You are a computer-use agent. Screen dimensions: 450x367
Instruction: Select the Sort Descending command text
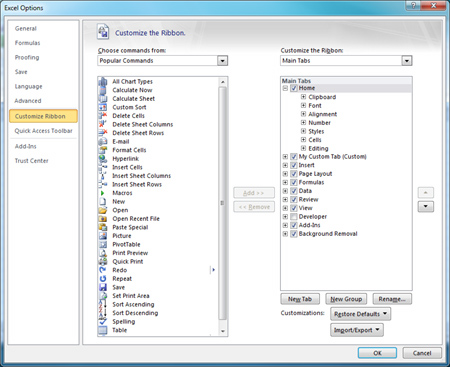click(135, 313)
